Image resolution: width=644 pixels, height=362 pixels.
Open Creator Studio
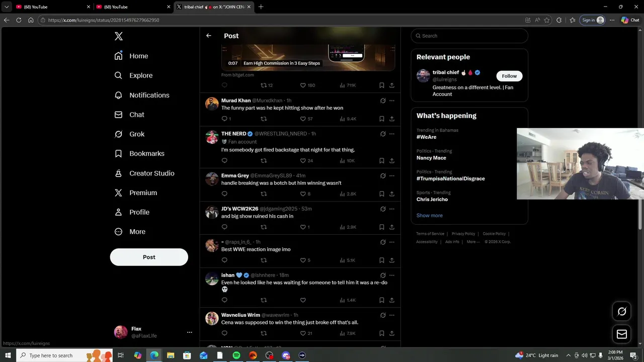tap(144, 173)
